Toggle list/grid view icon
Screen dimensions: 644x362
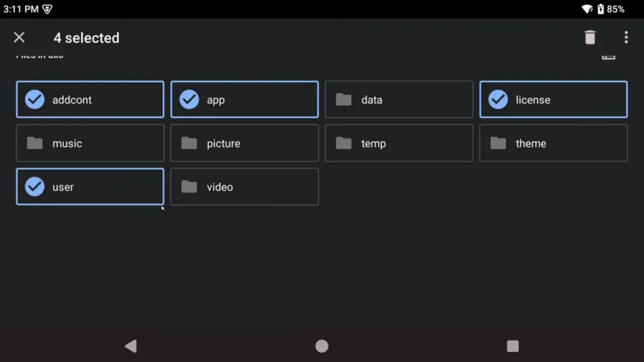pyautogui.click(x=608, y=57)
